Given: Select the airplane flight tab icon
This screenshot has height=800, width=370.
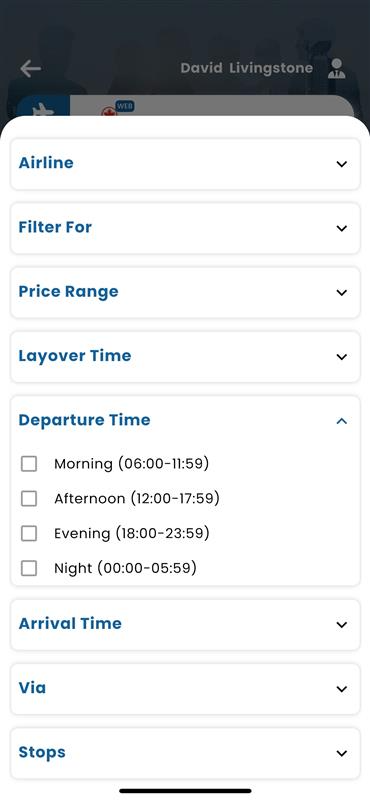Looking at the screenshot, I should (x=43, y=109).
